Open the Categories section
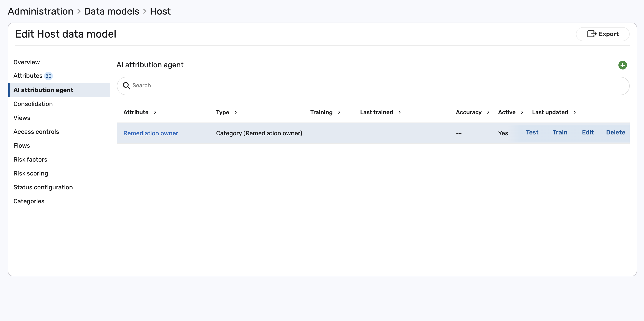The height and width of the screenshot is (321, 644). pyautogui.click(x=29, y=201)
